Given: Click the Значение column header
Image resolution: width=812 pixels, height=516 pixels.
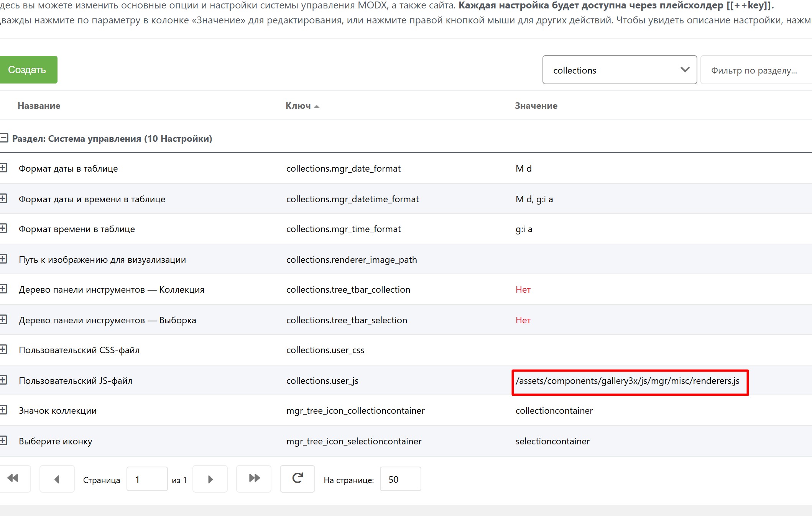Looking at the screenshot, I should (536, 106).
